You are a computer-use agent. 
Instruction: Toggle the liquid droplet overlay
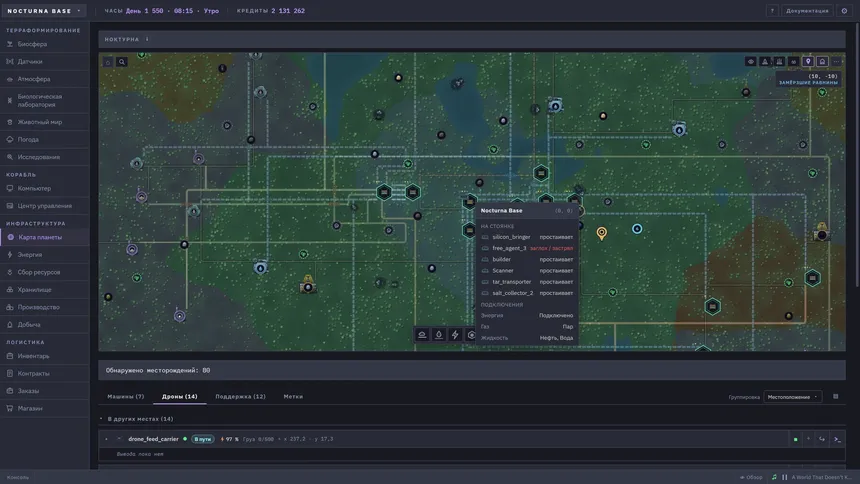coord(438,335)
